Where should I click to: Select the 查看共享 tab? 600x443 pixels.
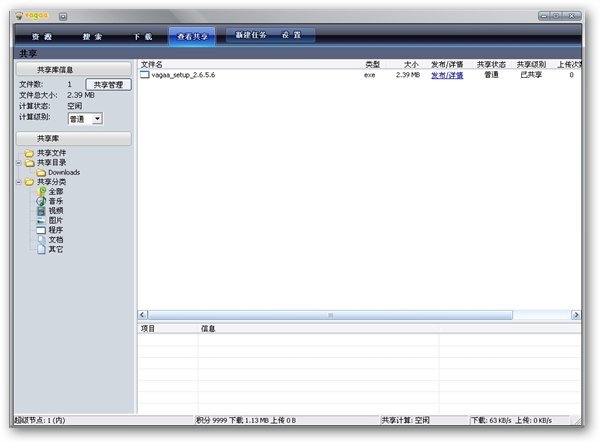(x=192, y=37)
